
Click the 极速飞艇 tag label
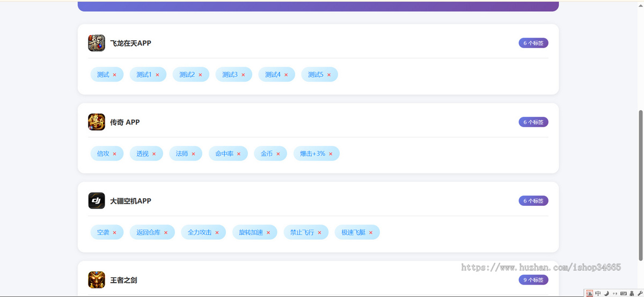(354, 233)
